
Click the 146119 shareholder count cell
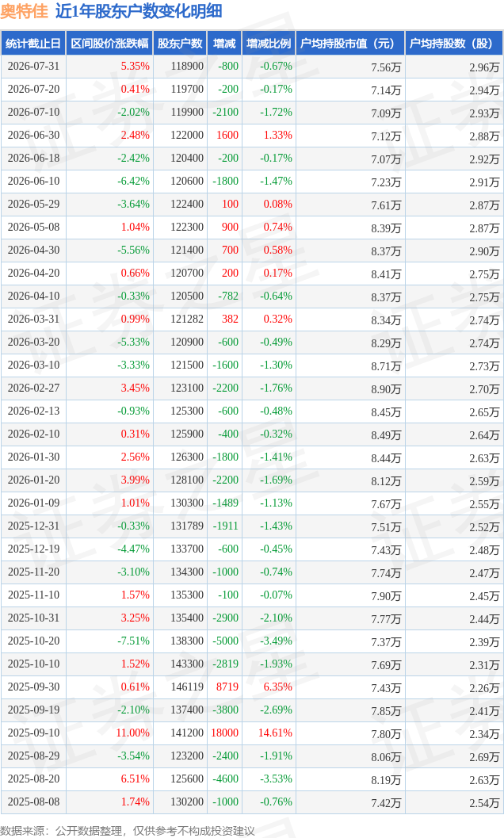pos(187,687)
